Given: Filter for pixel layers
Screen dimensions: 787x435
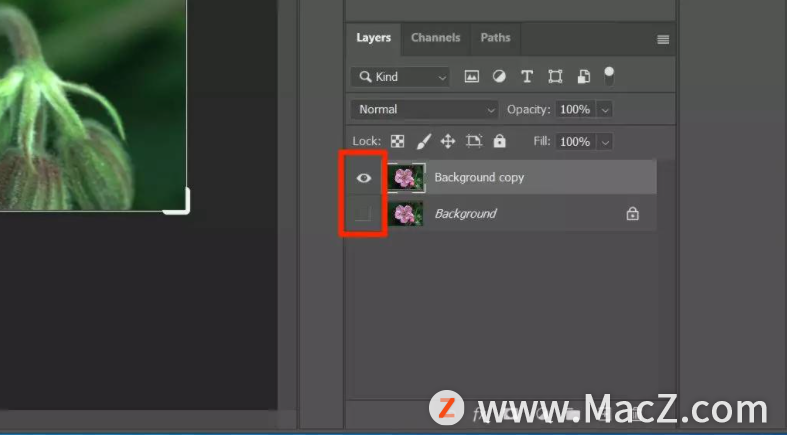Looking at the screenshot, I should pos(471,76).
